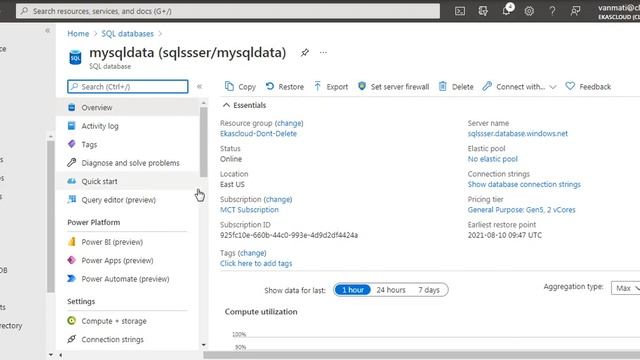Click Export in the toolbar
Screen dimensions: 640x360
pos(331,87)
